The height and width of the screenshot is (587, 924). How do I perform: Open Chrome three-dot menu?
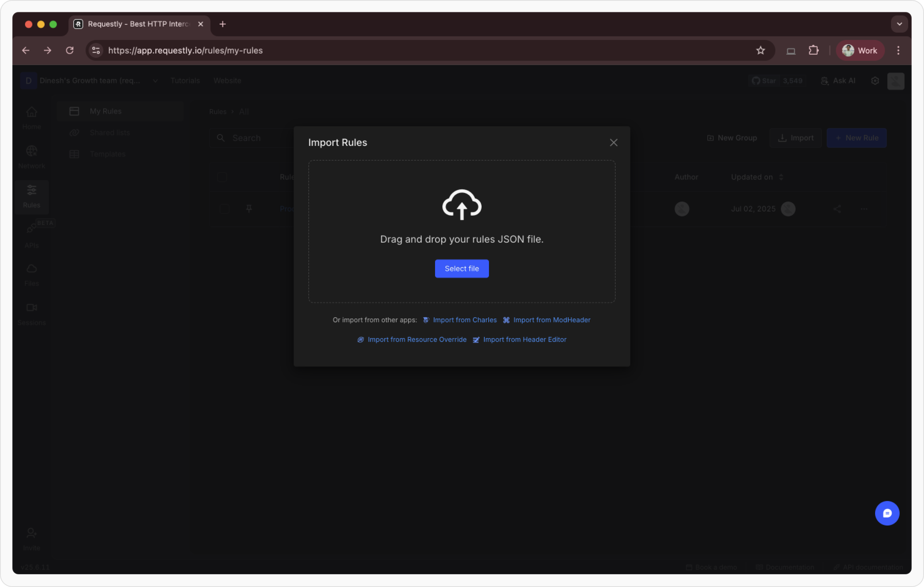(x=898, y=50)
